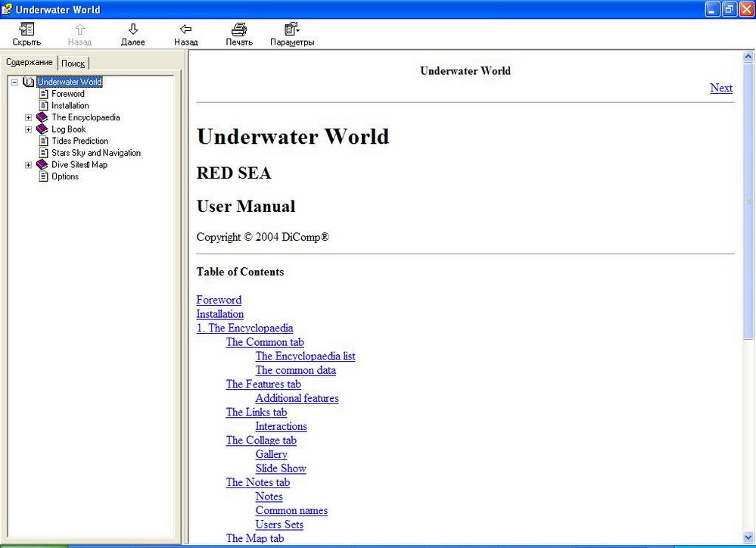Click the help icon in the title bar
This screenshot has height=548, width=756.
(7, 9)
